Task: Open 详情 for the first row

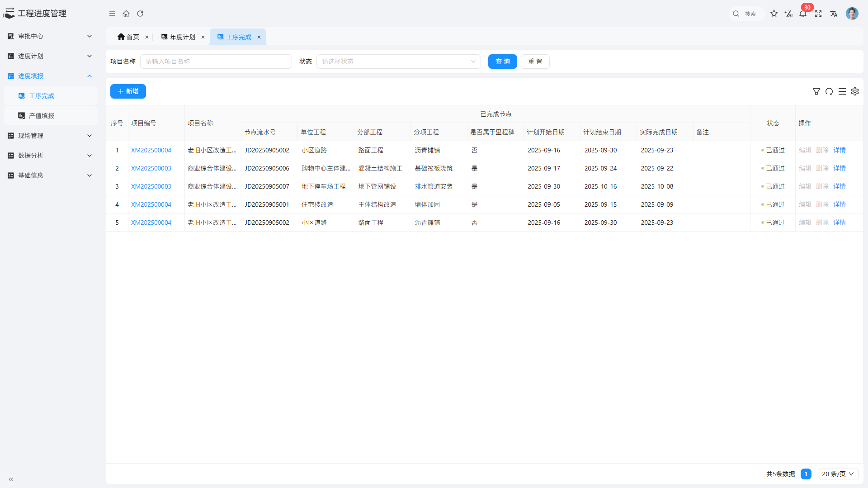Action: click(840, 150)
